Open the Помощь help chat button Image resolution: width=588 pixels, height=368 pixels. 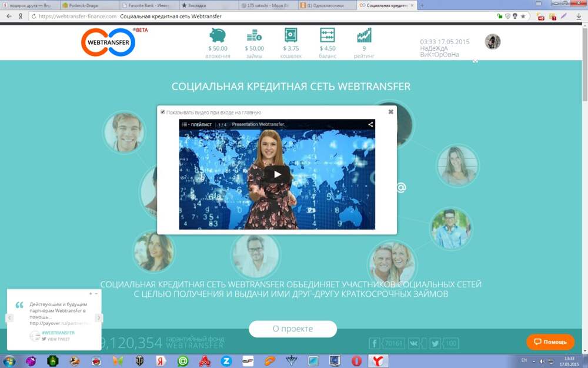[x=550, y=342]
